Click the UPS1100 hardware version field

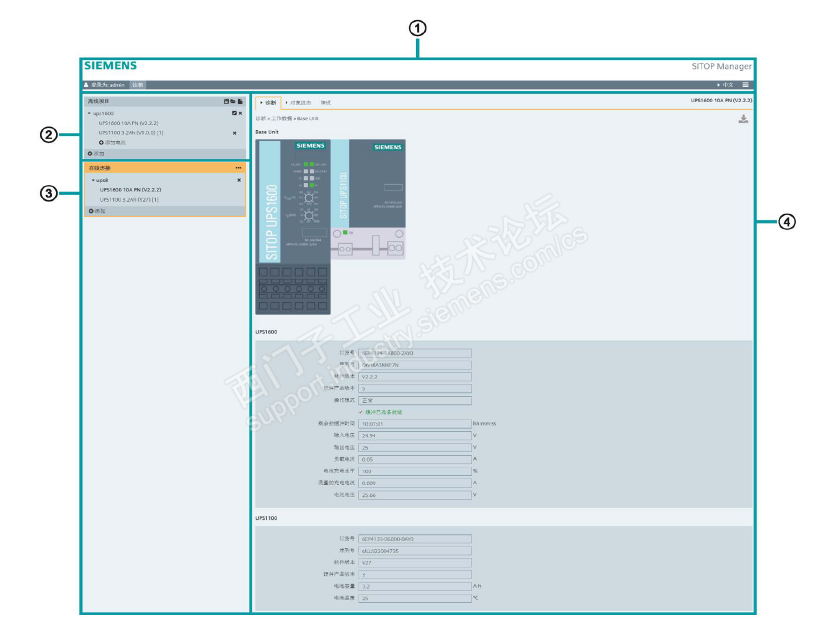coord(415,575)
